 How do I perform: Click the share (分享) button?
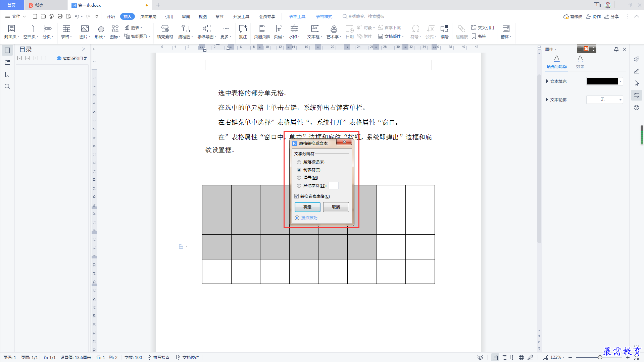pos(612,16)
